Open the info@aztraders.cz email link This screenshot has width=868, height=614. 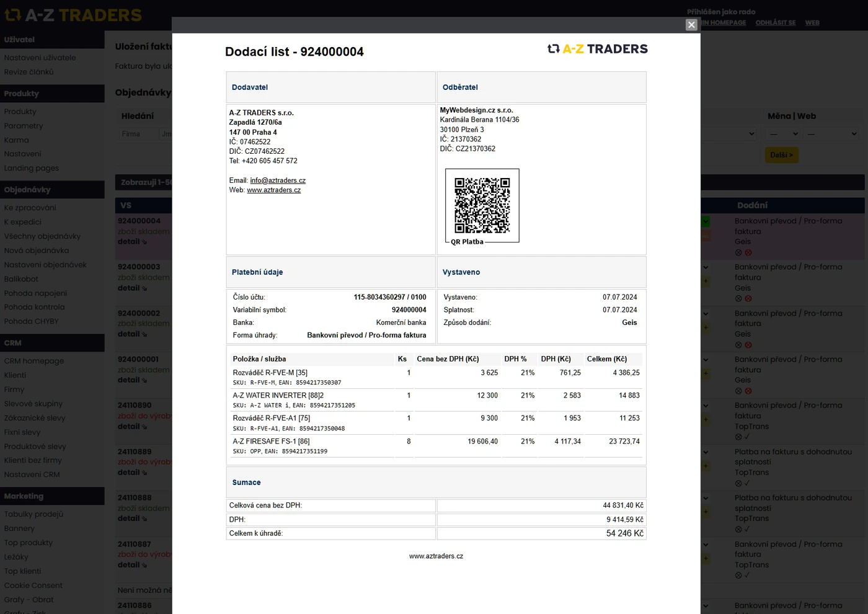click(x=278, y=180)
